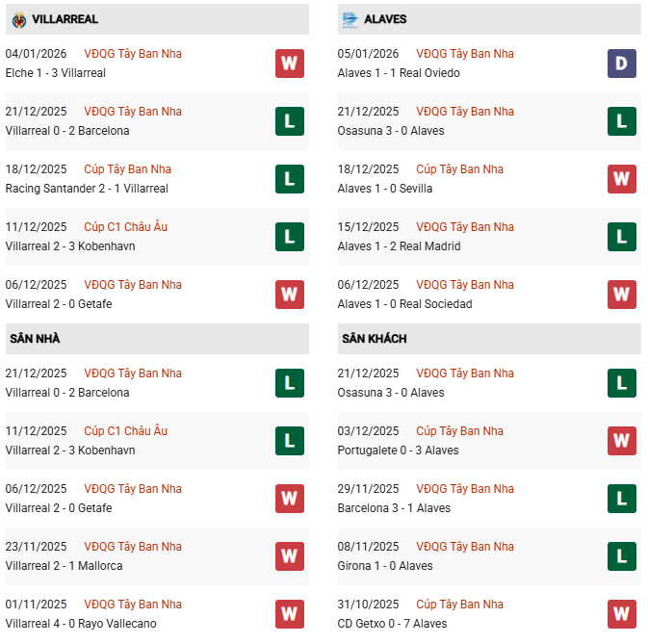This screenshot has width=648, height=644.
Task: Select the SÂN KHÁCH section header
Action: pyautogui.click(x=372, y=339)
